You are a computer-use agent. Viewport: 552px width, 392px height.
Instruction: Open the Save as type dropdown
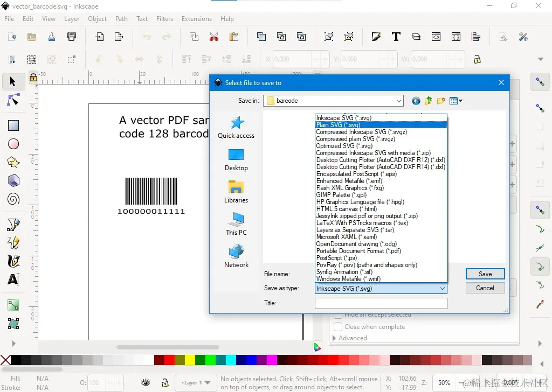coord(442,288)
